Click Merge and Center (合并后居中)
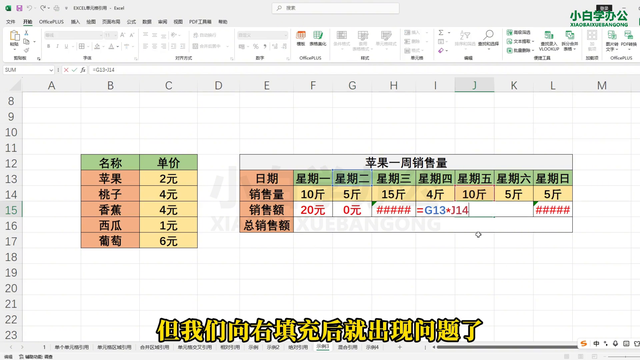 (207, 47)
